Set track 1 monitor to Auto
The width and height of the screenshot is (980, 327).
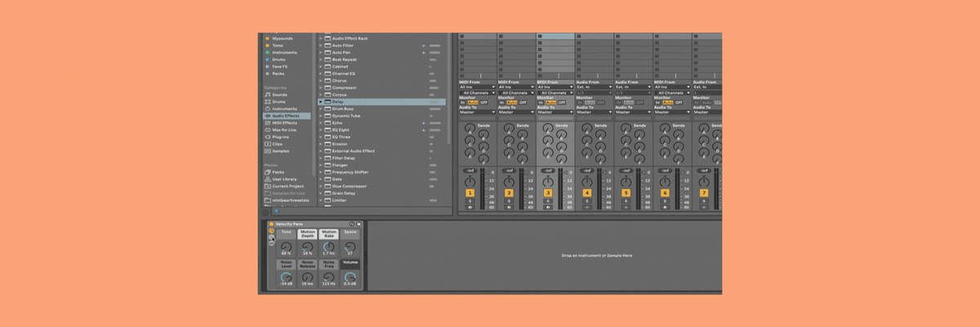point(471,102)
